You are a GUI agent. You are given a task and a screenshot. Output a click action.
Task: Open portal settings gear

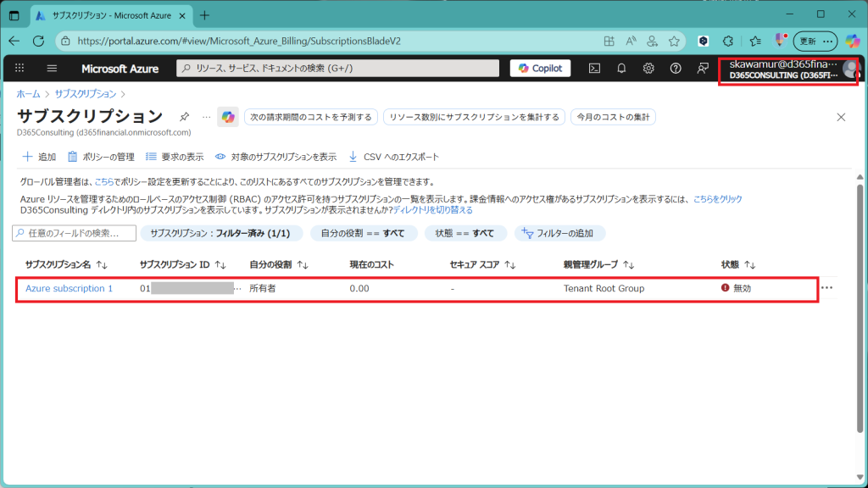tap(648, 69)
